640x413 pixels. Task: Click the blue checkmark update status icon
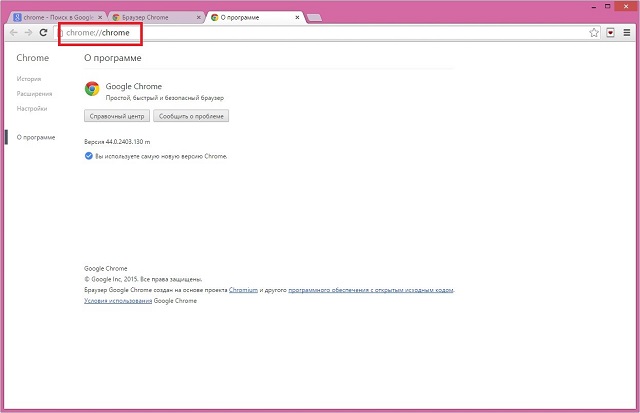point(89,156)
